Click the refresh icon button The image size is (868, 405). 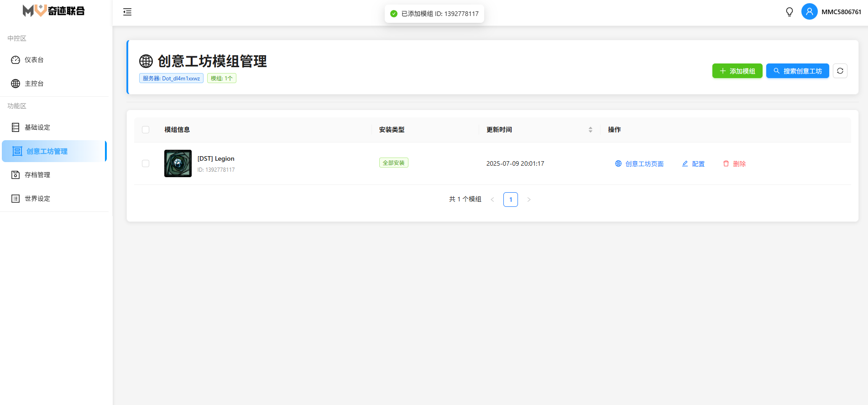click(x=840, y=71)
